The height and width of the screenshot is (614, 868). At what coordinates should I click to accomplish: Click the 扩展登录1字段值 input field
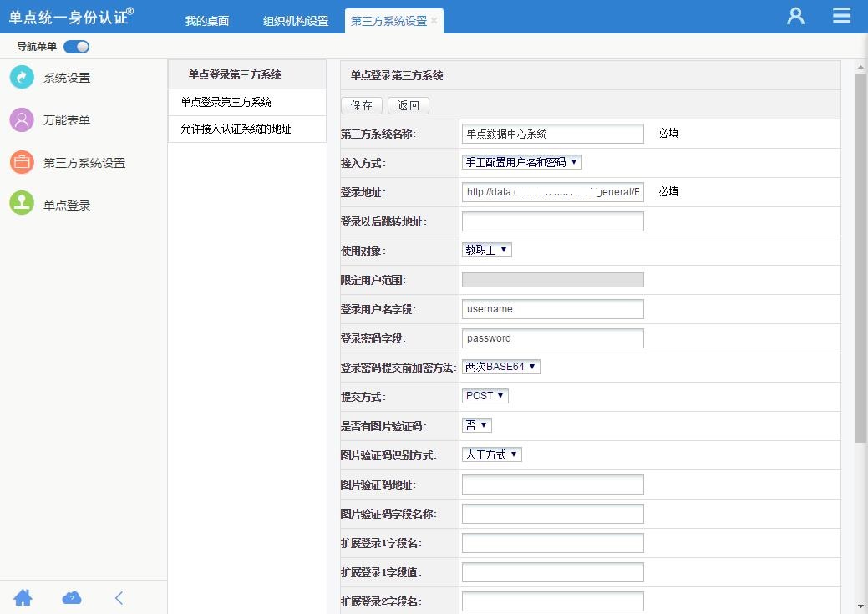552,572
